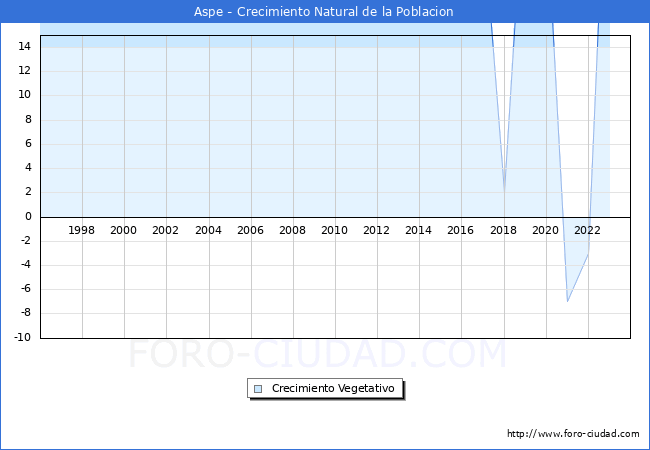The image size is (650, 450).
Task: Click y-axis value 6
Action: click(x=28, y=143)
